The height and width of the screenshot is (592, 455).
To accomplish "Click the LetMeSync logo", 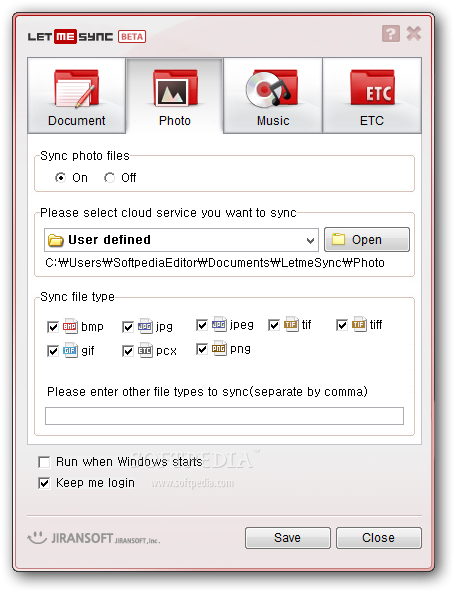I will click(x=70, y=37).
